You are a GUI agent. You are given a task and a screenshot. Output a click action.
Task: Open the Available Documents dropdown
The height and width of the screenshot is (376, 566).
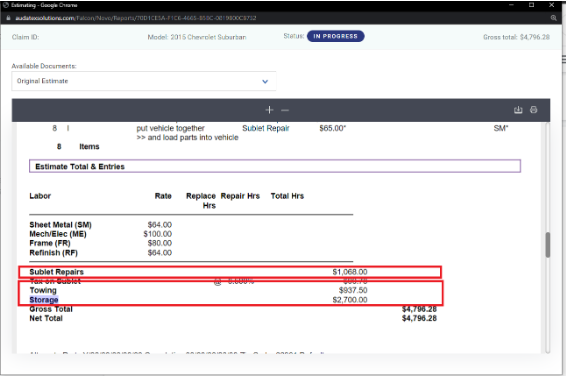pos(144,81)
